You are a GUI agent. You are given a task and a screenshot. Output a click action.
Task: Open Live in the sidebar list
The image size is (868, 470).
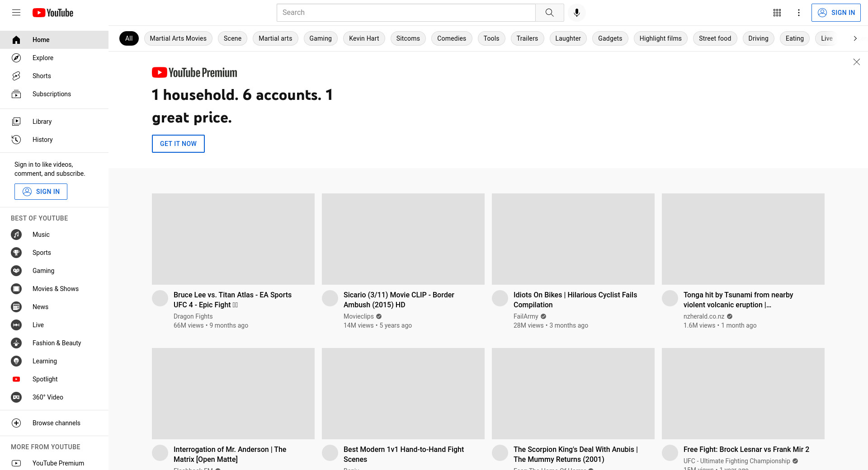(x=54, y=325)
